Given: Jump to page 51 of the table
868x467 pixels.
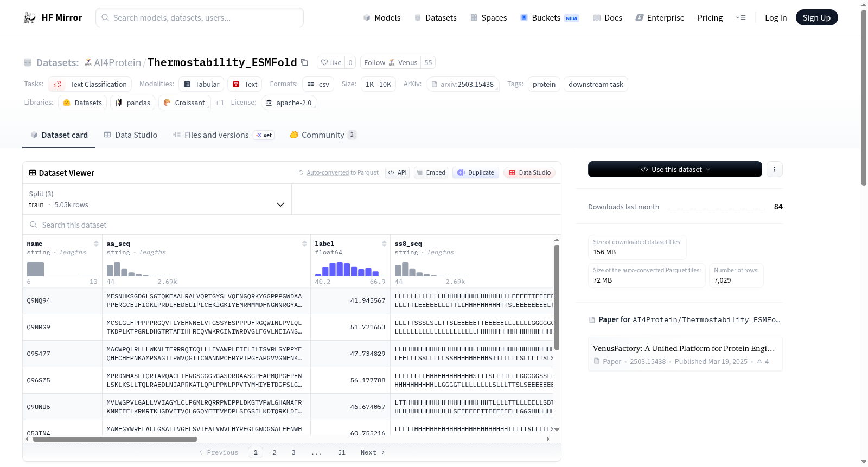Looking at the screenshot, I should coord(342,452).
